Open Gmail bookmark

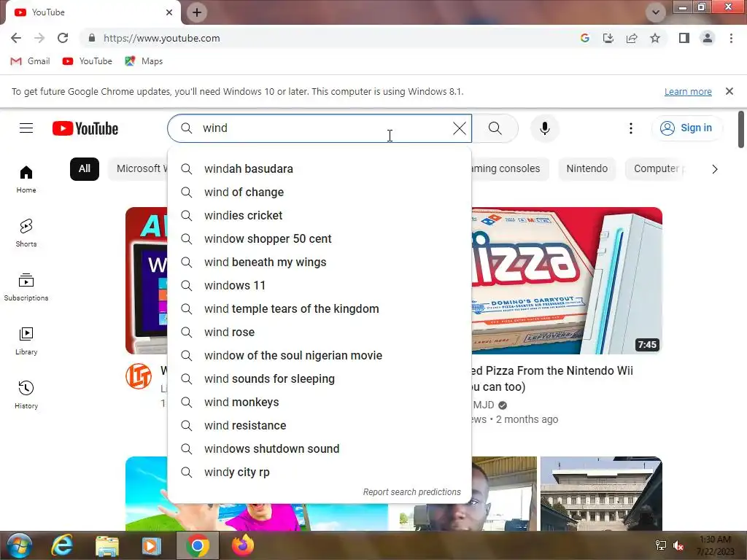pos(30,61)
